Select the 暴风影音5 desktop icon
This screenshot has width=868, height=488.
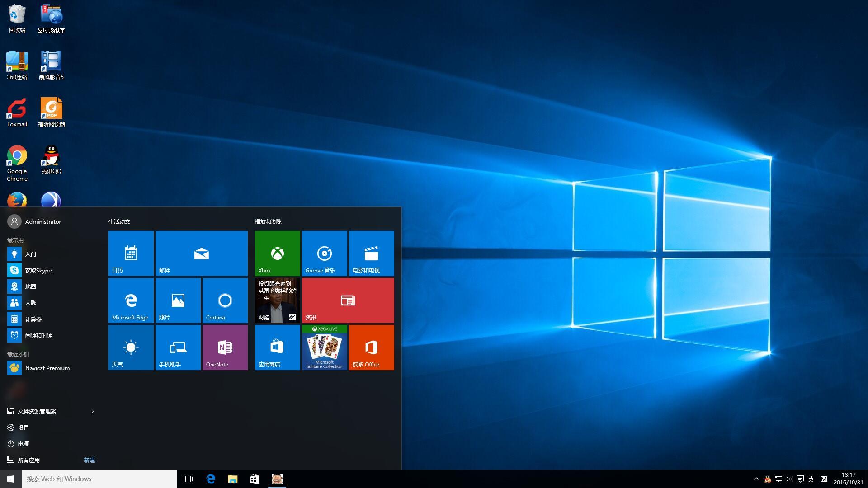click(x=51, y=66)
